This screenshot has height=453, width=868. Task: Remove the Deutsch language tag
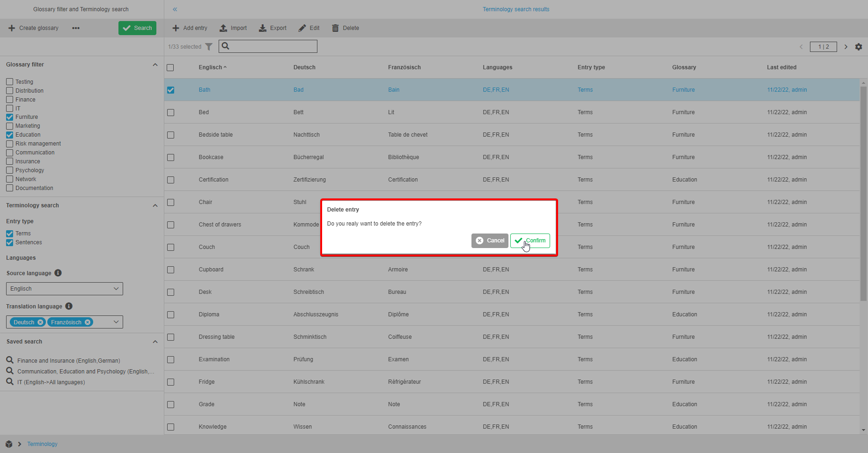pyautogui.click(x=40, y=322)
